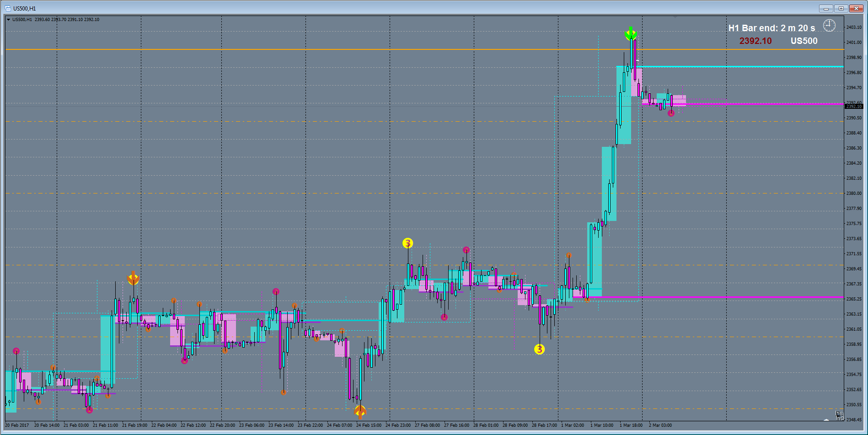868x435 pixels.
Task: Click orange arrow marker at 21 Feb 19:00 high
Action: click(x=133, y=278)
